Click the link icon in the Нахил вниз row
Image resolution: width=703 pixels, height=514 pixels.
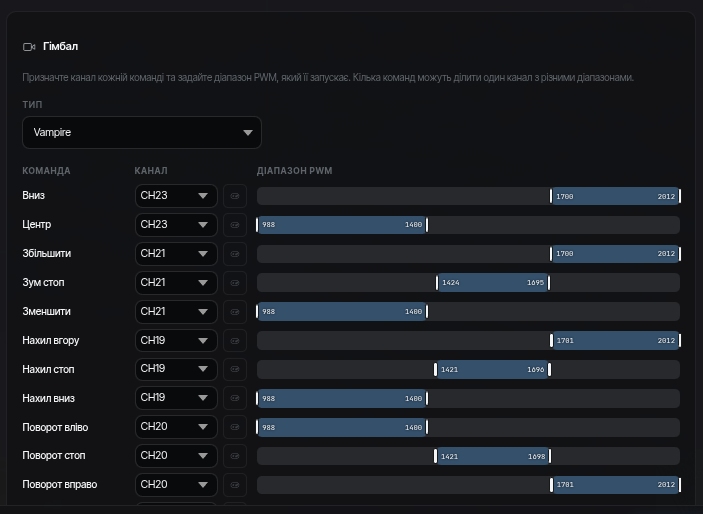(235, 398)
